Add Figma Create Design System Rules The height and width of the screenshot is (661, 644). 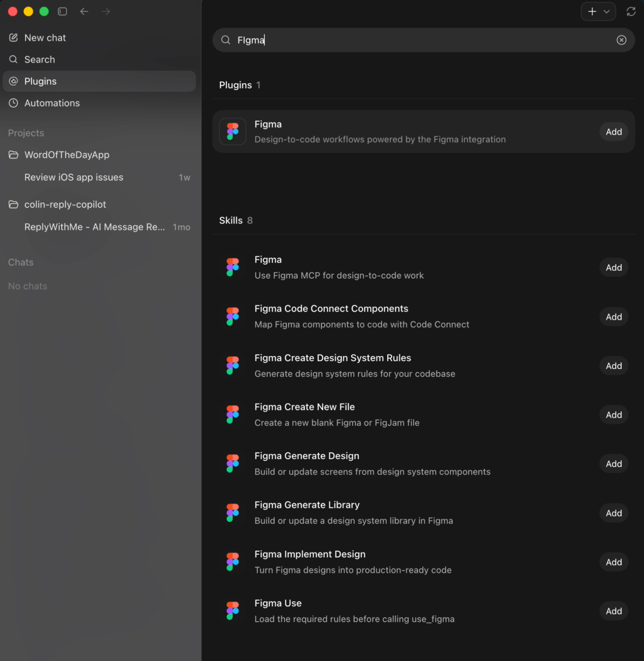(x=614, y=366)
